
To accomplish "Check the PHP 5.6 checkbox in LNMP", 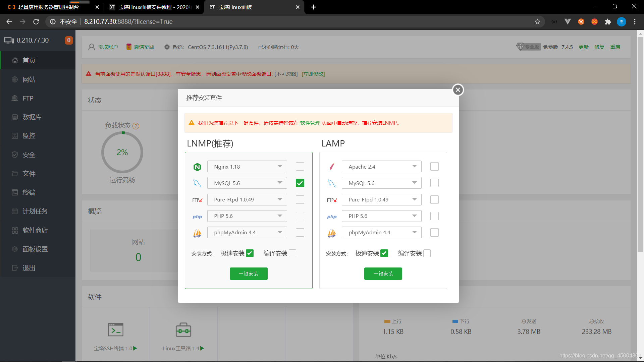I will 300,216.
